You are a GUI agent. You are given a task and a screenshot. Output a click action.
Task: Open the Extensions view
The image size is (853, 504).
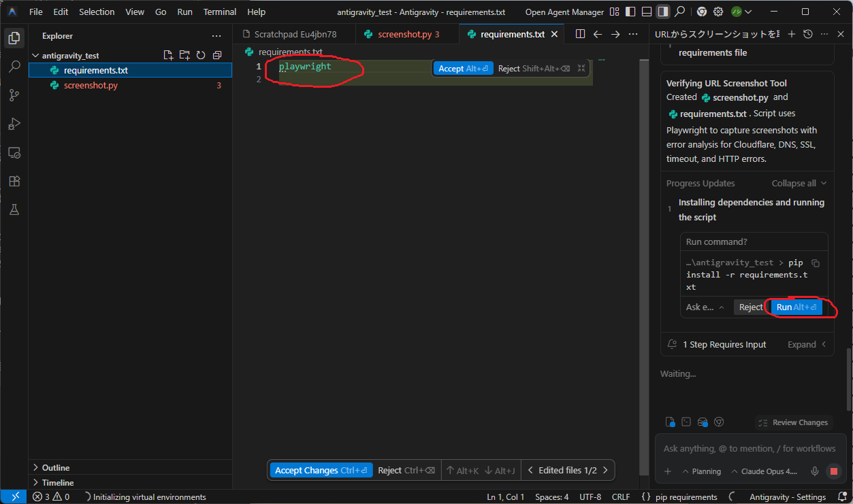(14, 182)
